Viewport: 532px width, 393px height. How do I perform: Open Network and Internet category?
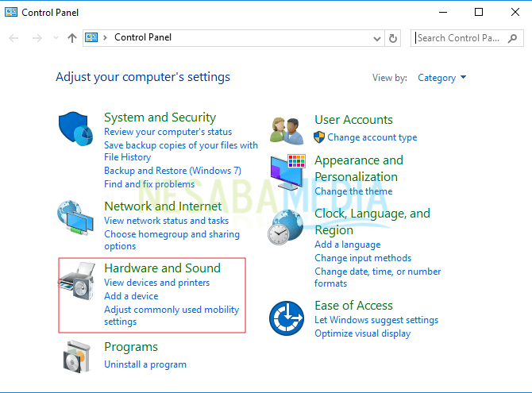(x=163, y=206)
